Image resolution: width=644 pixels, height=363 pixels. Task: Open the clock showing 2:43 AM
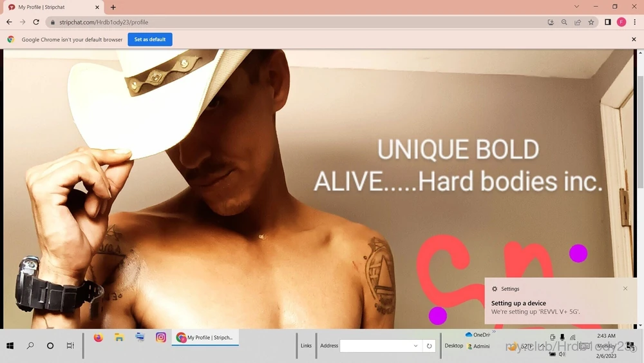(606, 346)
